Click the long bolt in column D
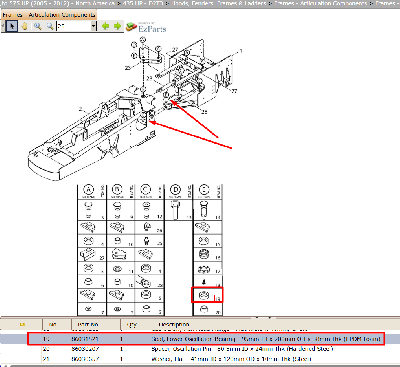Screen dimensions: 400x367 (x=176, y=210)
